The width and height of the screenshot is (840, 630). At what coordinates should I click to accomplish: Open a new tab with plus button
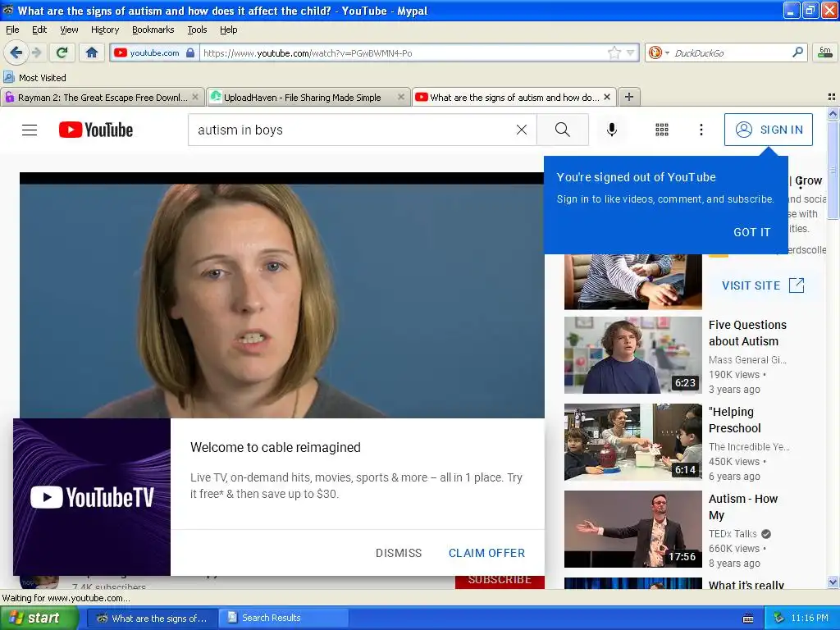pyautogui.click(x=629, y=97)
